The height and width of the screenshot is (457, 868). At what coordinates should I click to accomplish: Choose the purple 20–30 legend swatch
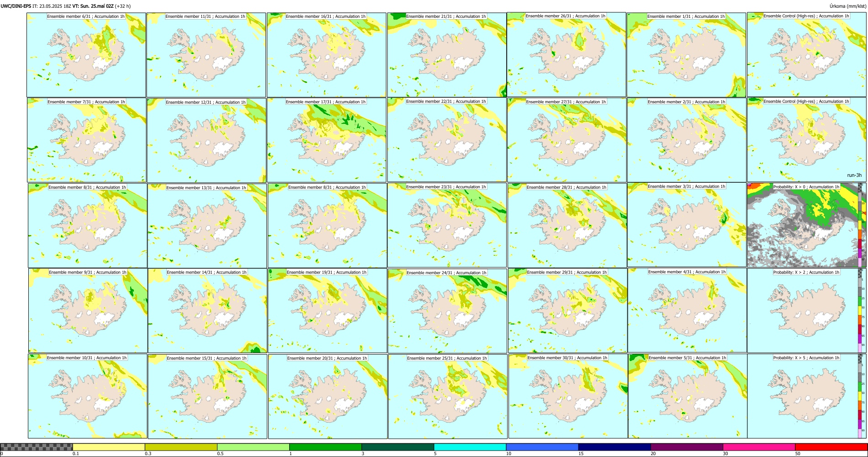pos(687,447)
